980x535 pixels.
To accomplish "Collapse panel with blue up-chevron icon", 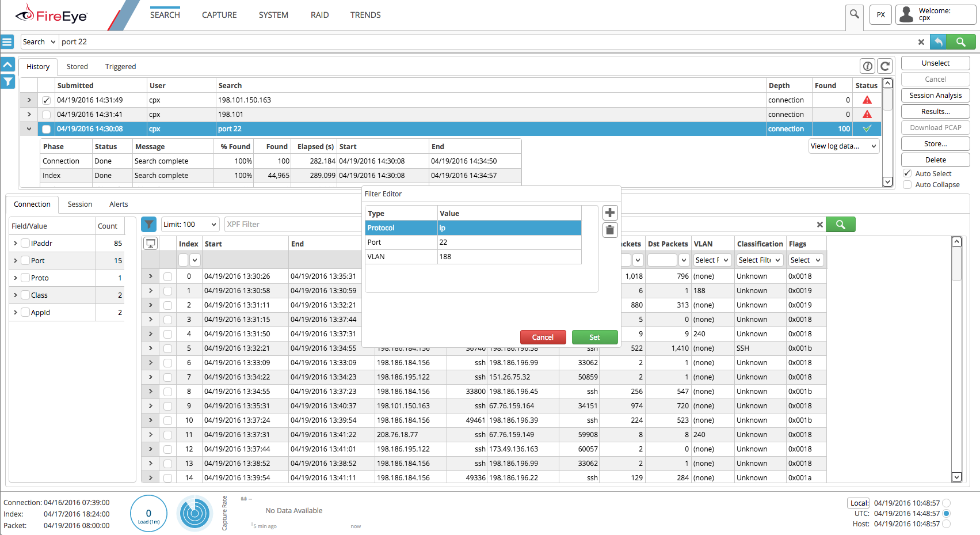I will (x=7, y=64).
